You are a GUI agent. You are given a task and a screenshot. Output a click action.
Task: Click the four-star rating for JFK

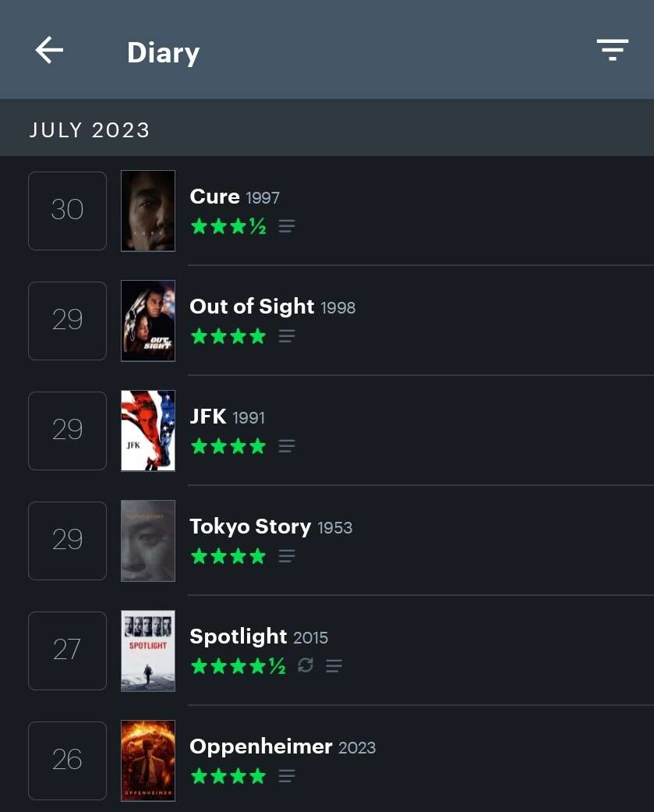tap(228, 446)
